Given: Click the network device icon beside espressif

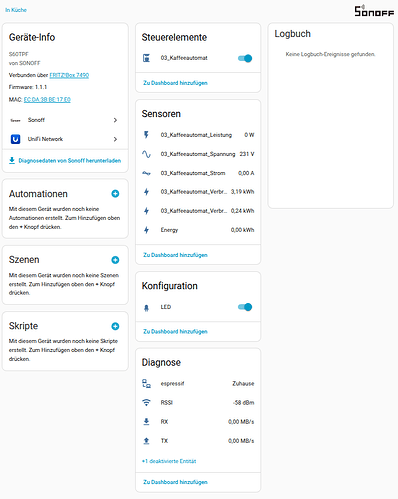Looking at the screenshot, I should (146, 384).
